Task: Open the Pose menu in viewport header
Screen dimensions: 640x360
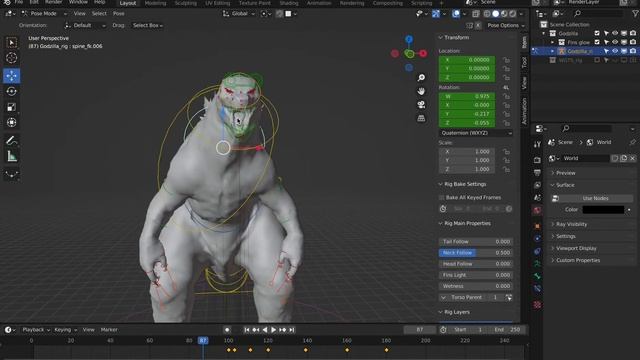Action: click(119, 13)
